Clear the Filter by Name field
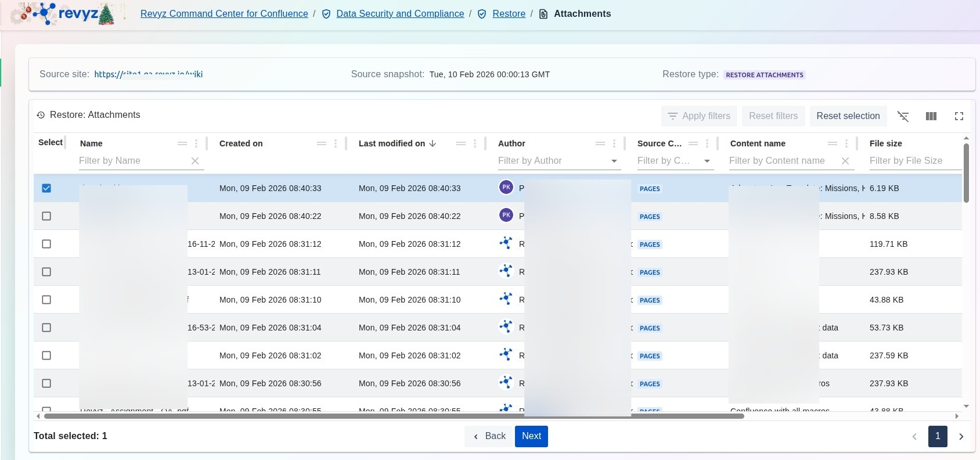The image size is (980, 460). click(195, 161)
